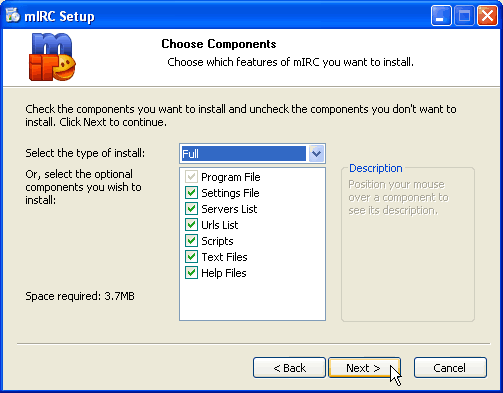Disable the Scripts component checkbox

(x=191, y=241)
